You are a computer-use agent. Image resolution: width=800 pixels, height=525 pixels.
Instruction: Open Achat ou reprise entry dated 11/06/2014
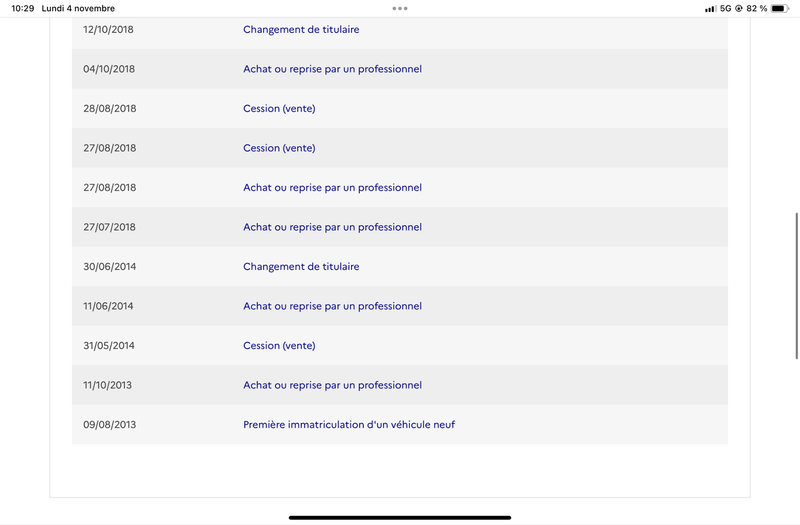(x=332, y=306)
